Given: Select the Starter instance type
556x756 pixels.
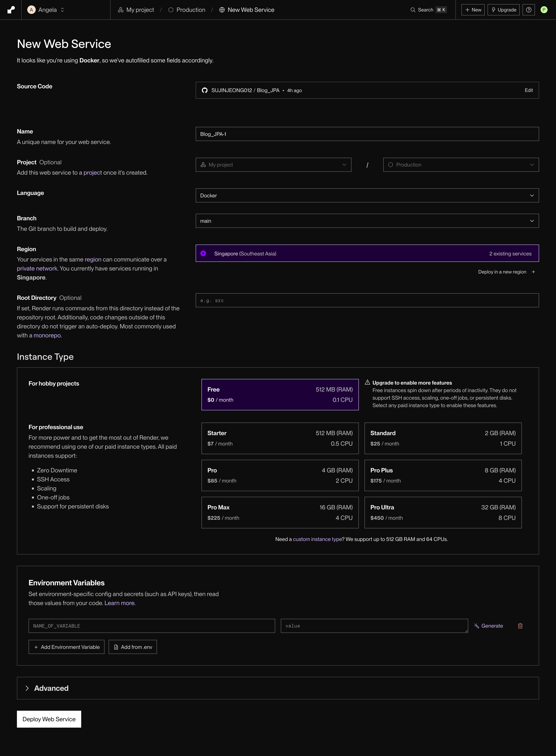Looking at the screenshot, I should click(280, 438).
